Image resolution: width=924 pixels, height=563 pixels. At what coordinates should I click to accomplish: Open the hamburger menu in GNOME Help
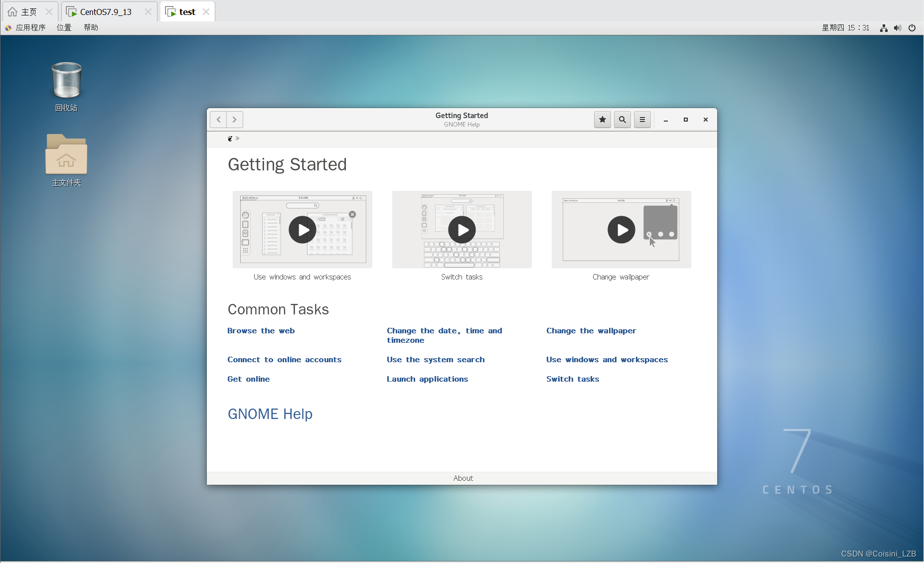pos(642,120)
